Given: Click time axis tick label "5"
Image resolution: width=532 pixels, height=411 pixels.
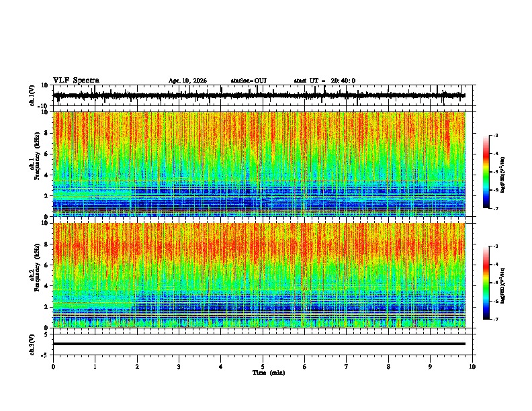Looking at the screenshot, I should [263, 367].
